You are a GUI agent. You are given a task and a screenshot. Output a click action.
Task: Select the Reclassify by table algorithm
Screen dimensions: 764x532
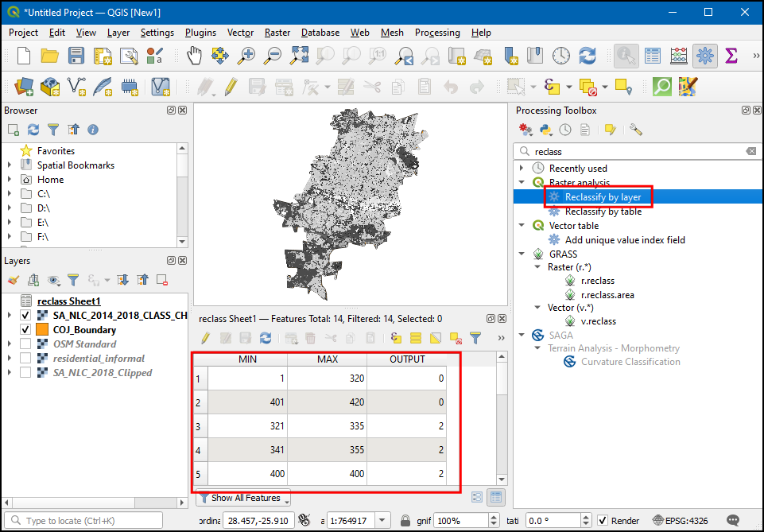pos(603,212)
